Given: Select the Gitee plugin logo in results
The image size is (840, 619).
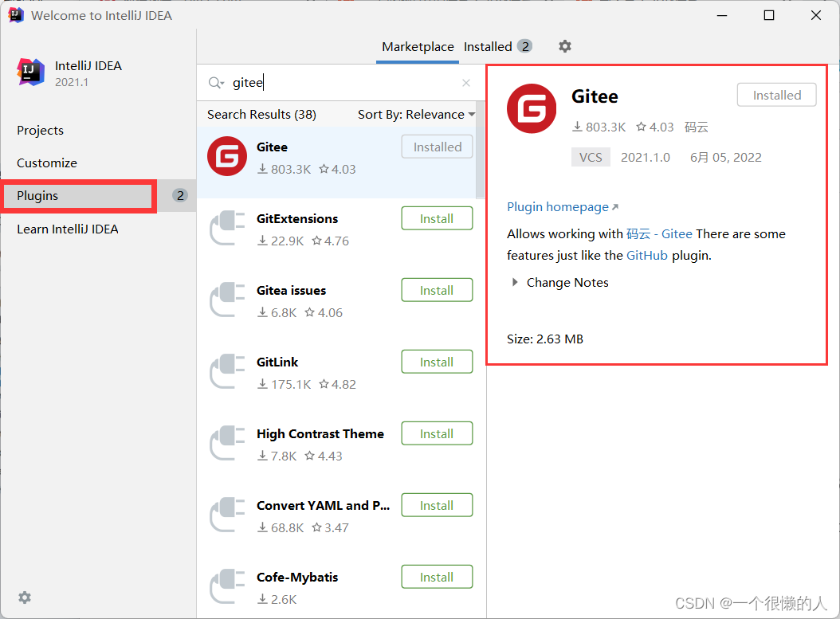Looking at the screenshot, I should (x=227, y=156).
